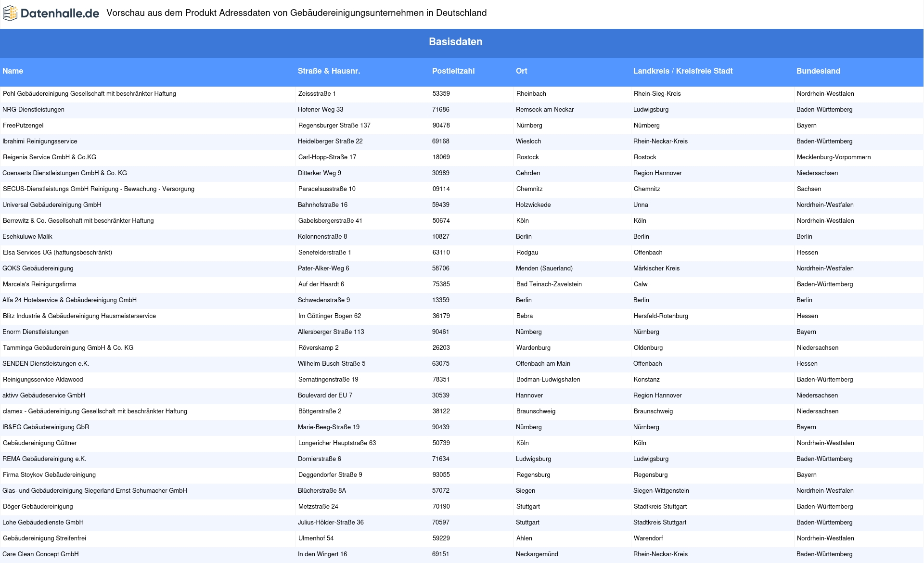The width and height of the screenshot is (924, 563).
Task: Select Berrewitz & Co. Gesellschaft name
Action: [x=78, y=221]
